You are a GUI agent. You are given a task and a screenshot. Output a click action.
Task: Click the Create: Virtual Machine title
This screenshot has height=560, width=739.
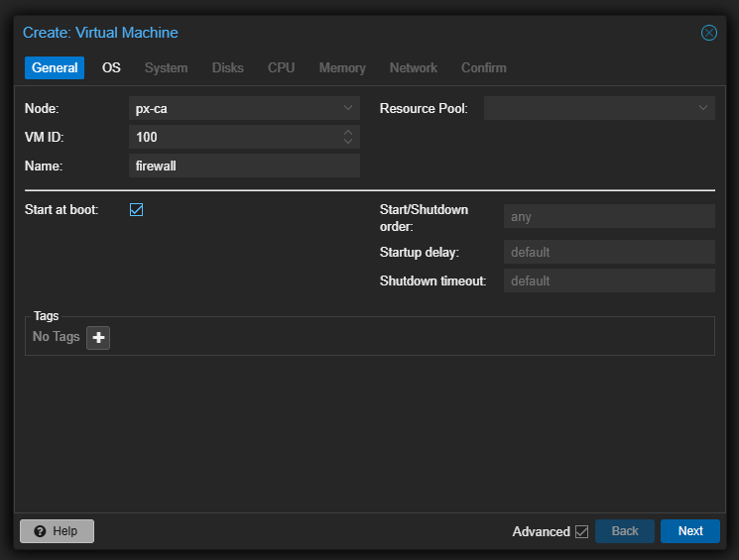(100, 33)
